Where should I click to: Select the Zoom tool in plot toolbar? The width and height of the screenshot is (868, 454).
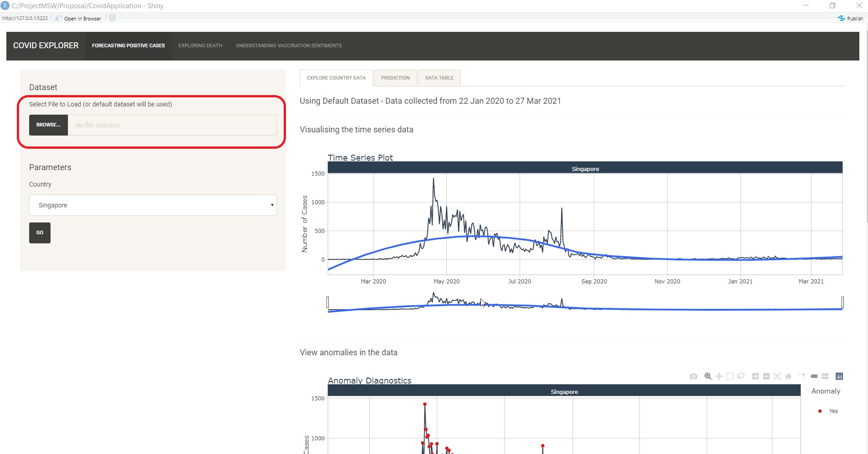point(708,376)
